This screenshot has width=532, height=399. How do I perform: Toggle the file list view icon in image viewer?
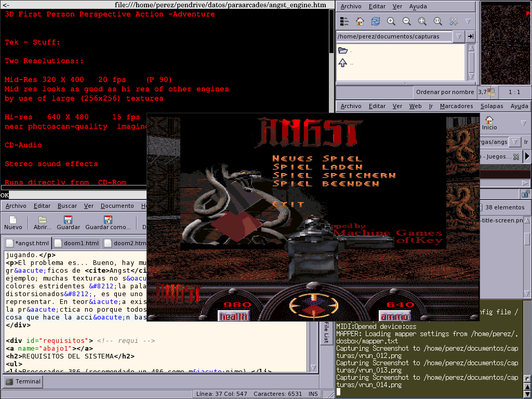point(344,21)
